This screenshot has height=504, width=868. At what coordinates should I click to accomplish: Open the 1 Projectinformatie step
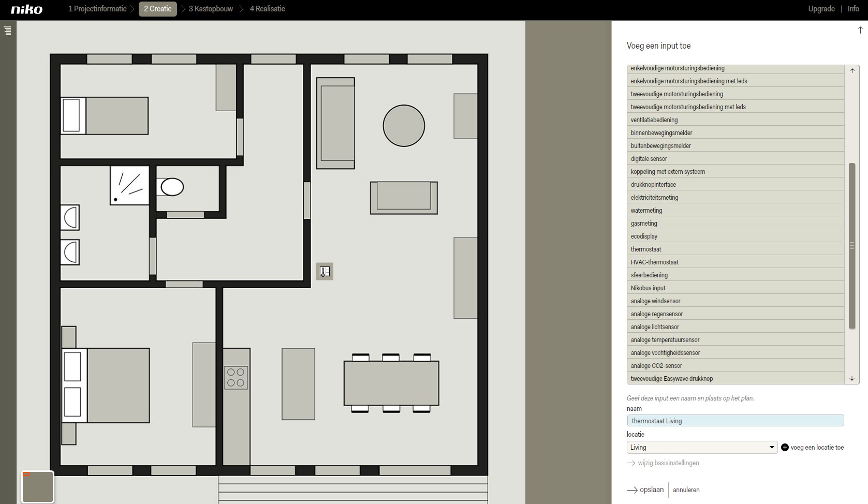97,9
